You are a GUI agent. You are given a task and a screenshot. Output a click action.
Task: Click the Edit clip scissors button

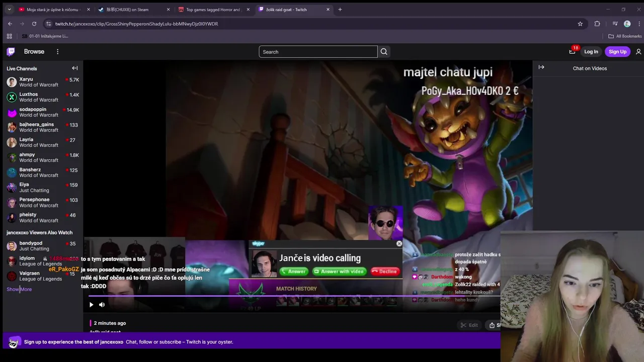tap(469, 325)
